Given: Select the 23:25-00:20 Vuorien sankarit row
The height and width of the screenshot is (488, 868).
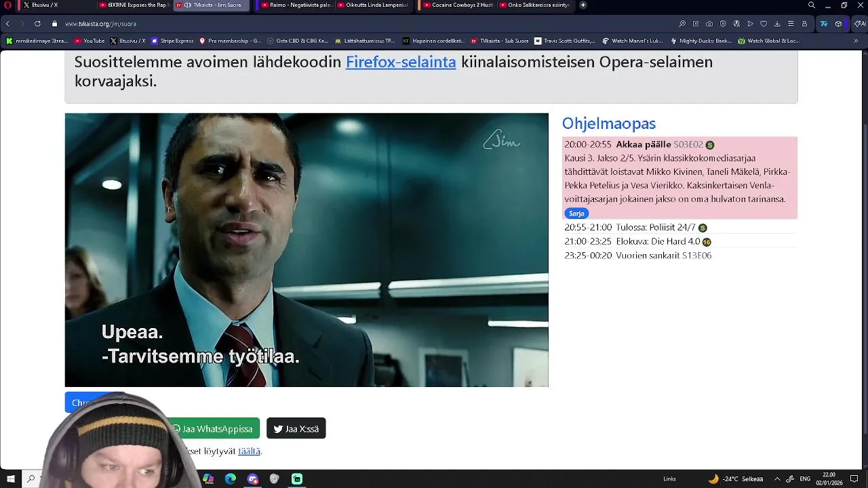Looking at the screenshot, I should (680, 256).
